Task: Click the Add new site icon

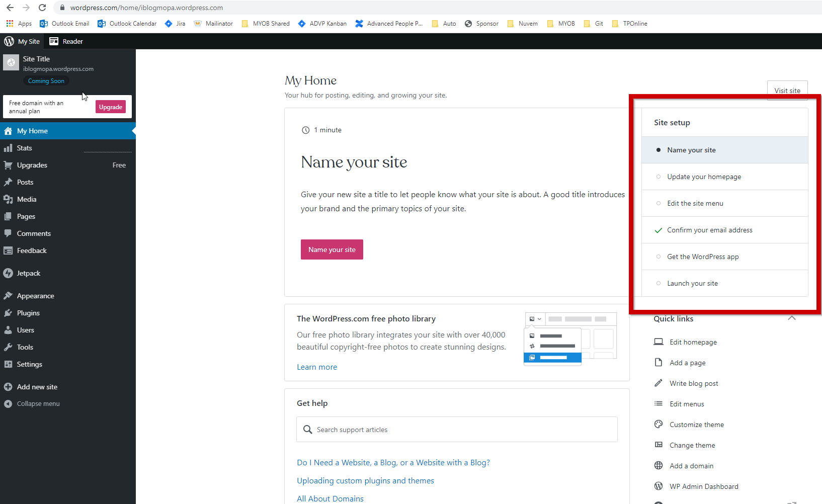Action: coord(8,386)
